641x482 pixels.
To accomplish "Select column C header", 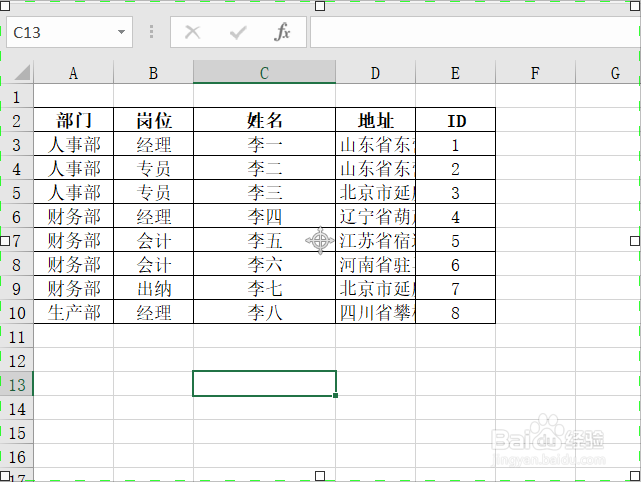I will [264, 72].
